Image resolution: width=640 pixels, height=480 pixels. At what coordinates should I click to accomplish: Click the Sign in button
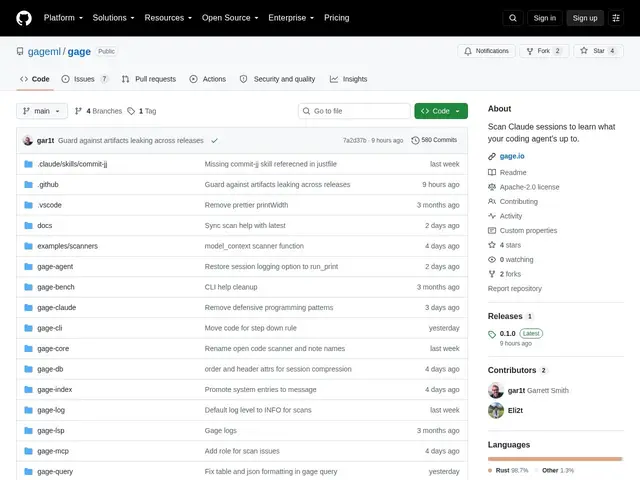click(x=544, y=18)
